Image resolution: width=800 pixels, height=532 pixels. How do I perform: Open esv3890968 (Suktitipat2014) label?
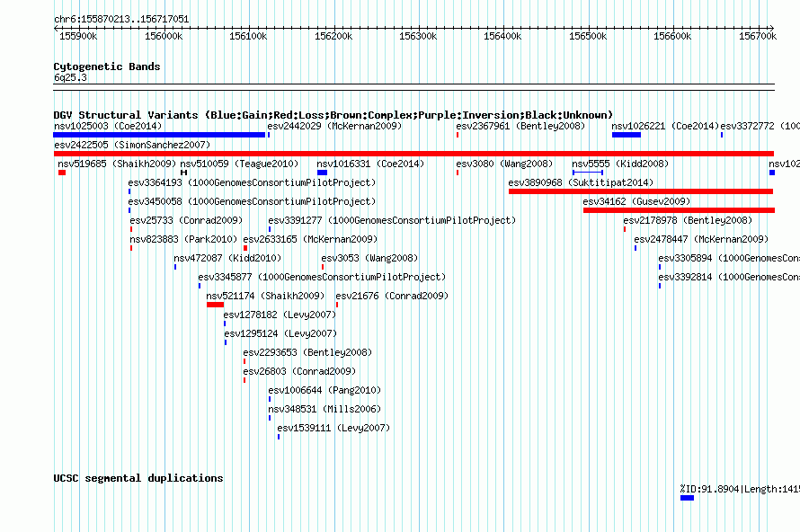tap(581, 182)
